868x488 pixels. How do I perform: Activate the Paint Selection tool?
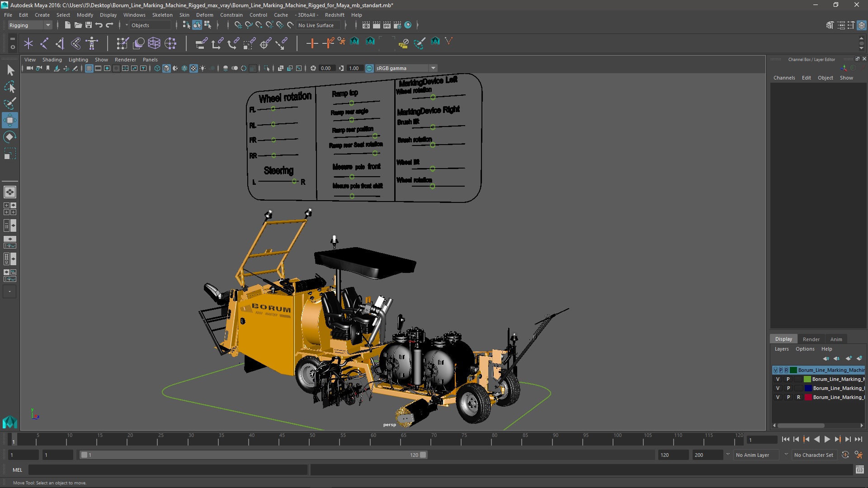click(x=9, y=103)
